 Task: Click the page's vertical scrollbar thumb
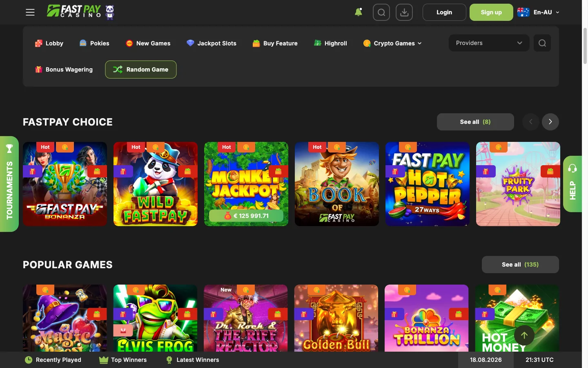pos(585,46)
